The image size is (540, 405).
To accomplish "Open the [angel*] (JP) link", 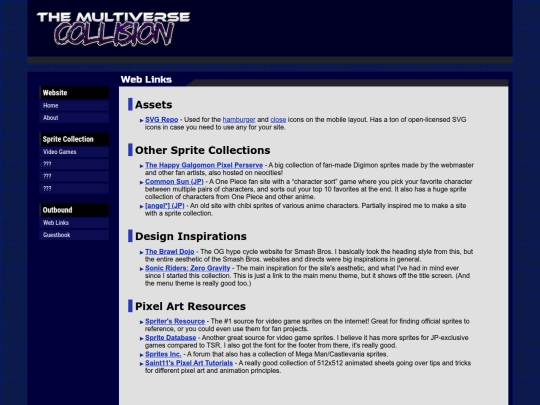I will [165, 206].
